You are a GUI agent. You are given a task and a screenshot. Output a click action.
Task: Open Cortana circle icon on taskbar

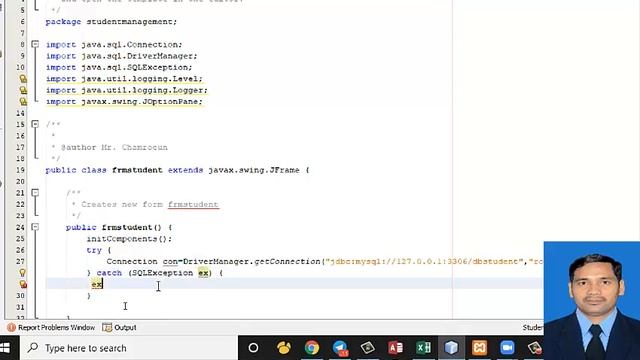pos(253,348)
